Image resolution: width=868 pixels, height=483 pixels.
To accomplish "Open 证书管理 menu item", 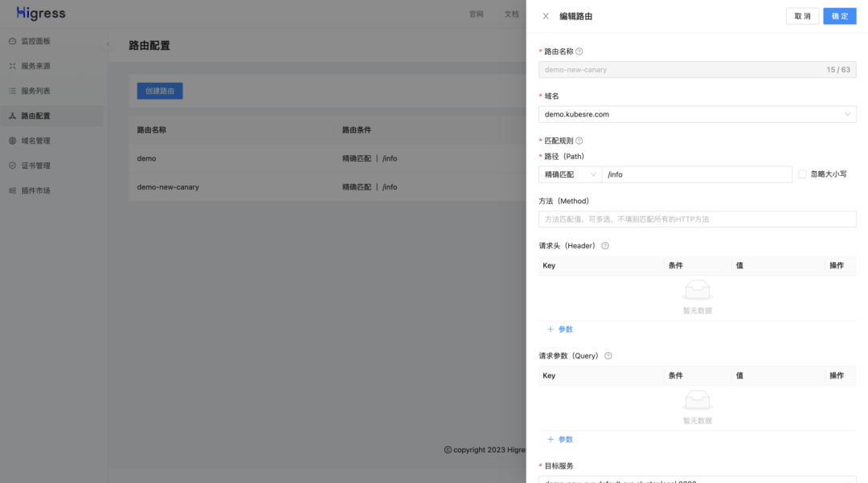I will pos(52,166).
